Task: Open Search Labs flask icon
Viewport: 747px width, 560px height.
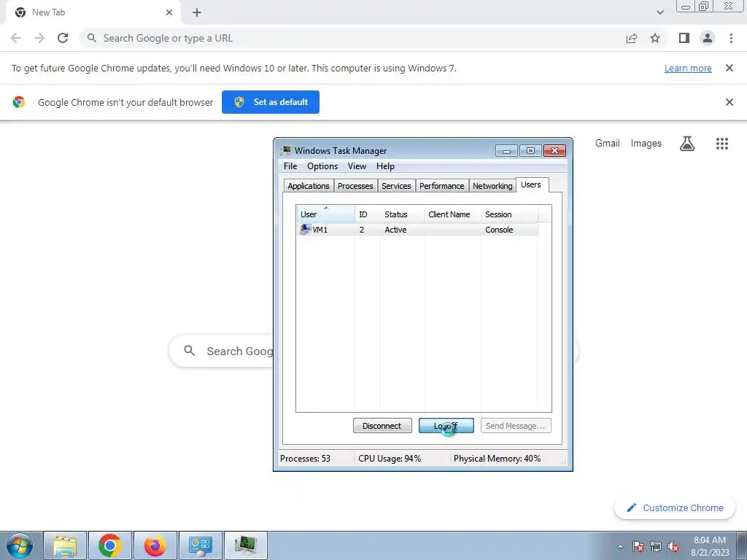Action: [687, 144]
